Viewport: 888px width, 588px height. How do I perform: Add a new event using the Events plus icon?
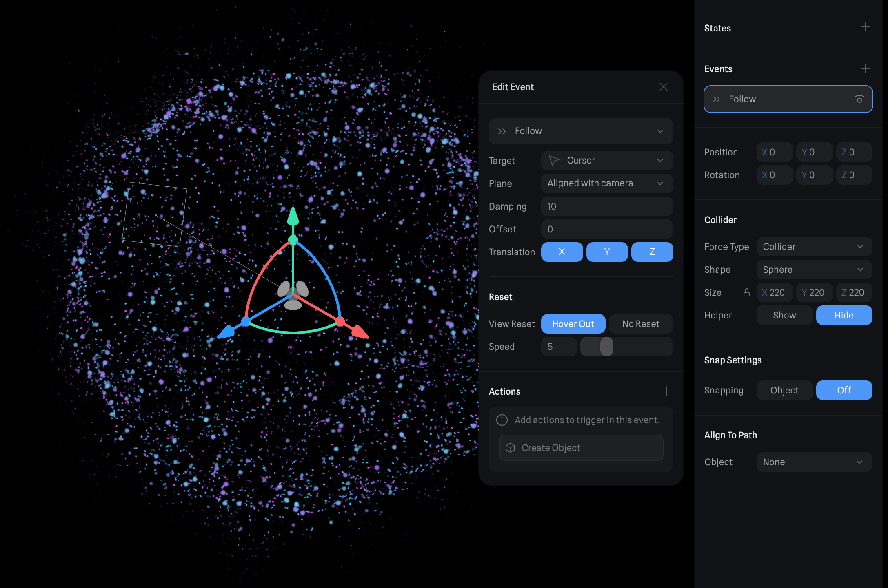click(865, 69)
